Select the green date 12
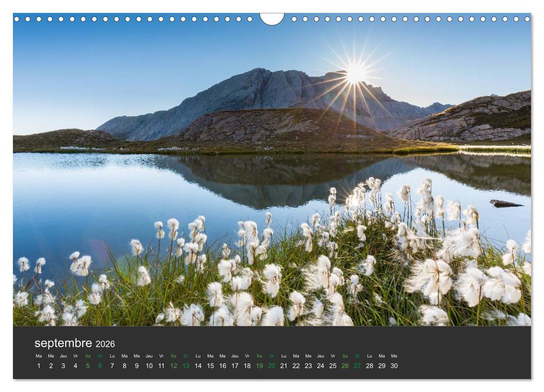This screenshot has height=392, width=544. tap(173, 366)
